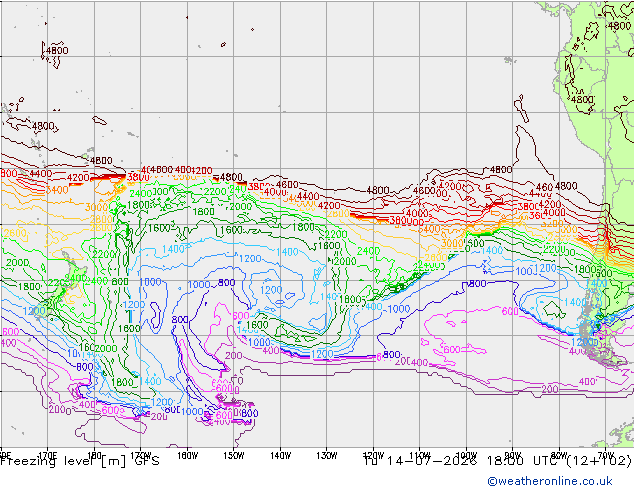
Task: Click the 100W longitude axis label
Action: 466,455
